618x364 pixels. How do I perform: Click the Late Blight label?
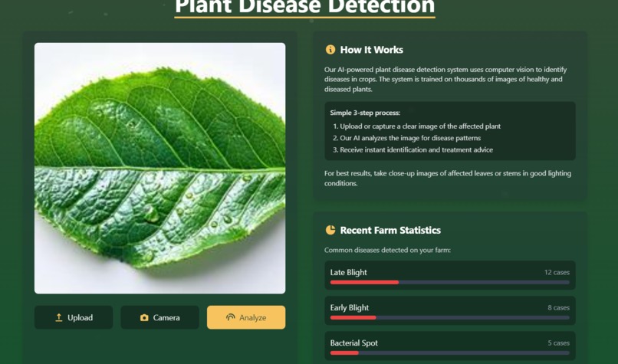348,272
